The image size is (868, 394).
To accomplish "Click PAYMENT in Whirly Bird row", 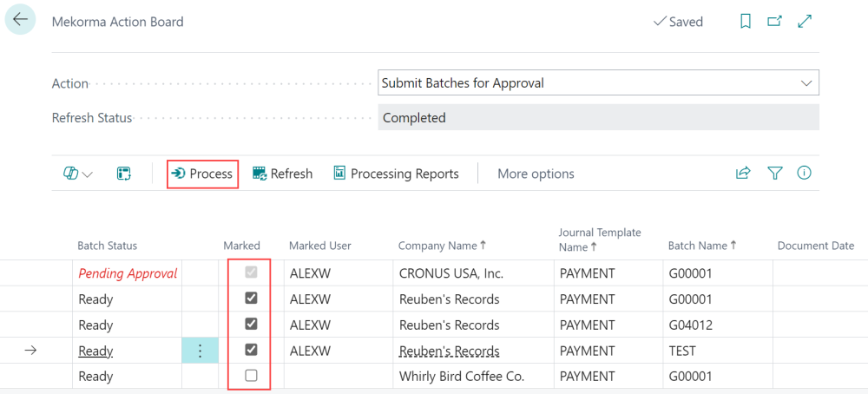I will pyautogui.click(x=587, y=377).
